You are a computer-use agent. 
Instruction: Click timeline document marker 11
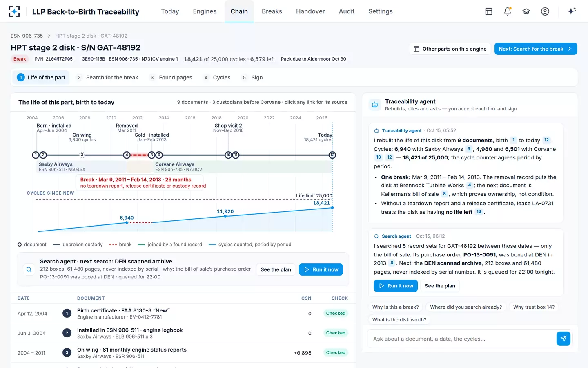pos(236,155)
